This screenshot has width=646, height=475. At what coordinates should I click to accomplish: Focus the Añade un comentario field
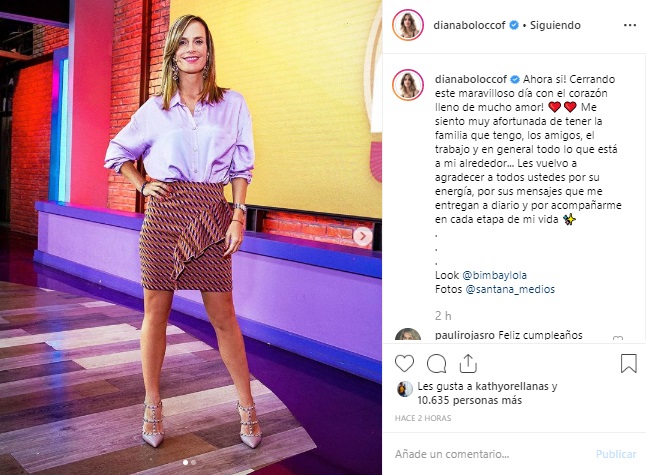[493, 454]
